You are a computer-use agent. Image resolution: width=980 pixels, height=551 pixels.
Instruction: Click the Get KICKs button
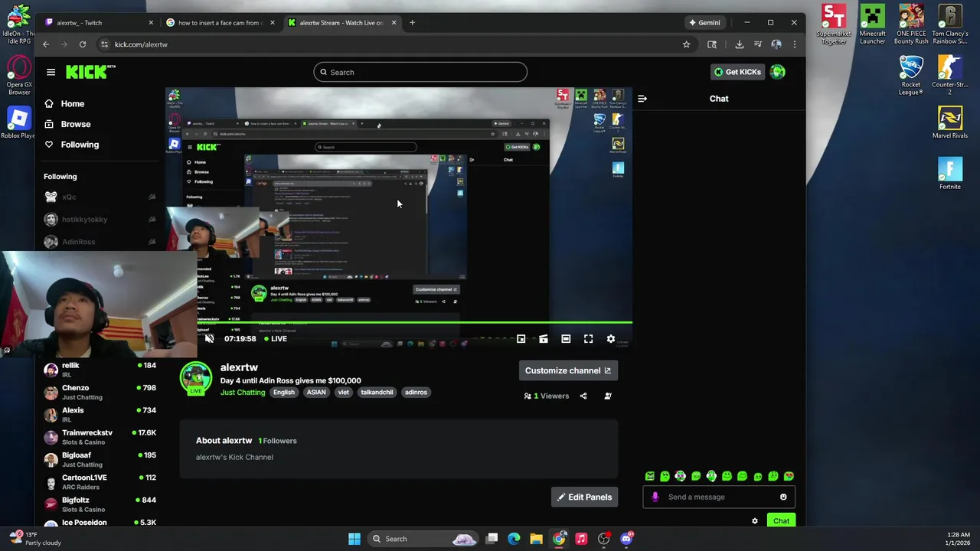point(737,72)
